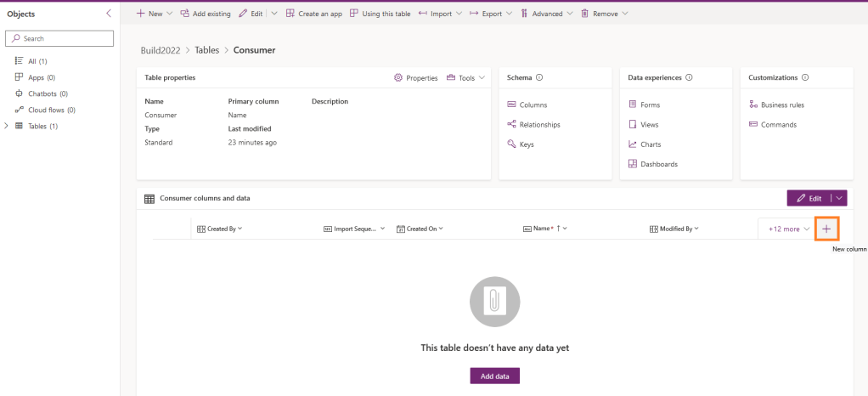
Task: Open the Tools dropdown in Table properties
Action: 466,77
